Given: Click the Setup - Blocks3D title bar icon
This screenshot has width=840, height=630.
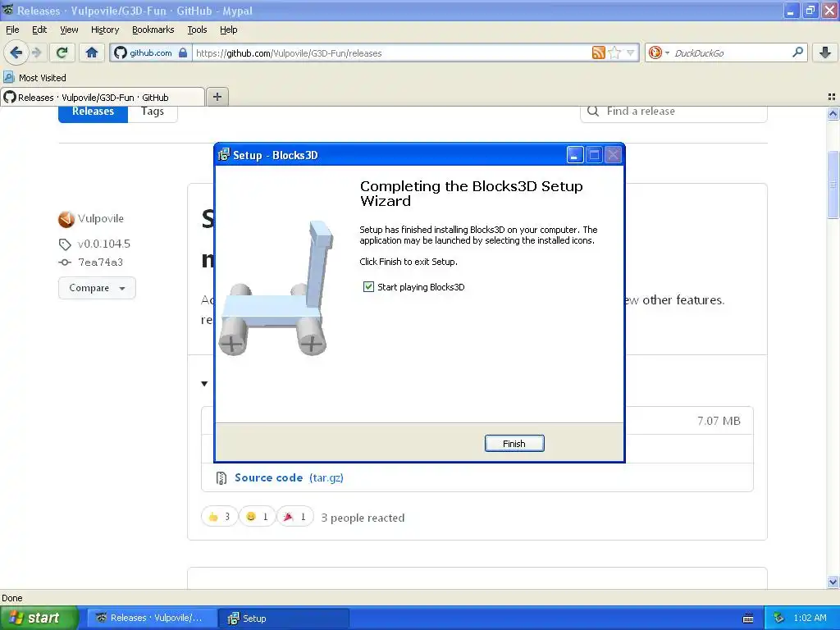Looking at the screenshot, I should coord(223,155).
